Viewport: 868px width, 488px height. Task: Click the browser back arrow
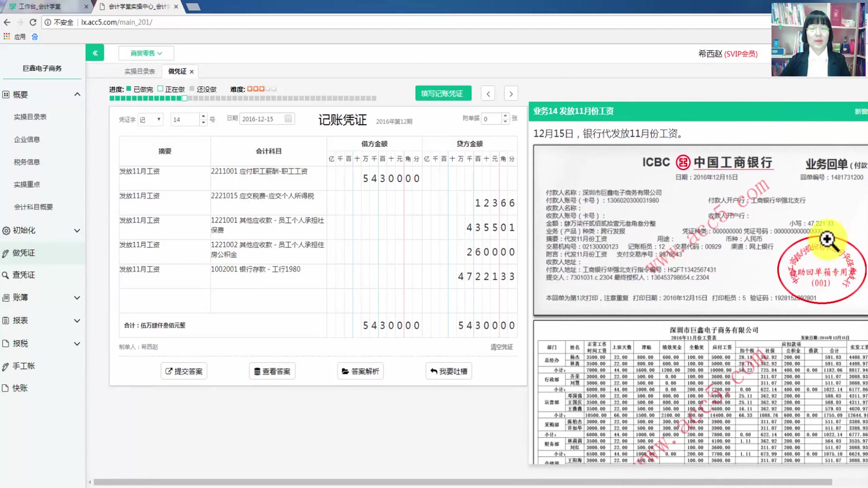point(7,22)
